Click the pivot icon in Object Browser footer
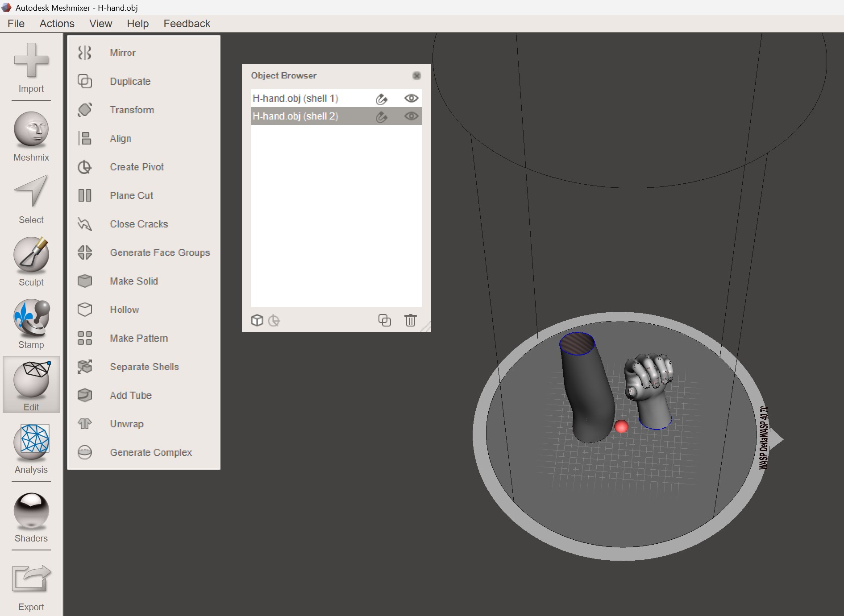This screenshot has width=844, height=616. (274, 320)
